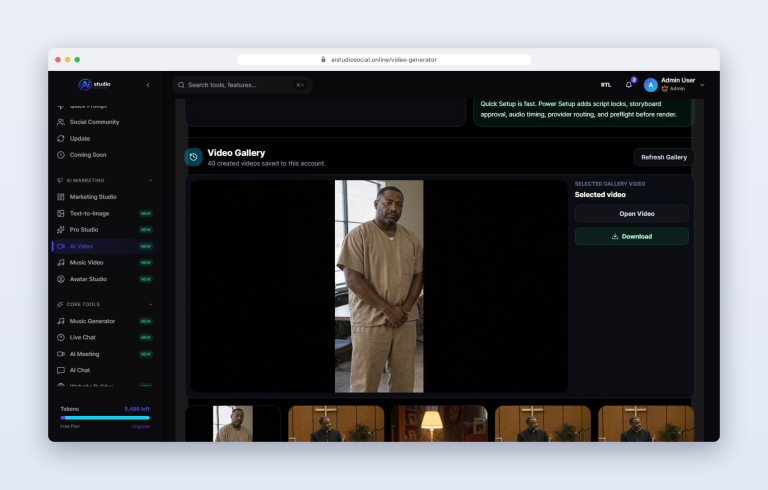Viewport: 768px width, 490px height.
Task: Open Music Video menu entry
Action: click(x=86, y=263)
